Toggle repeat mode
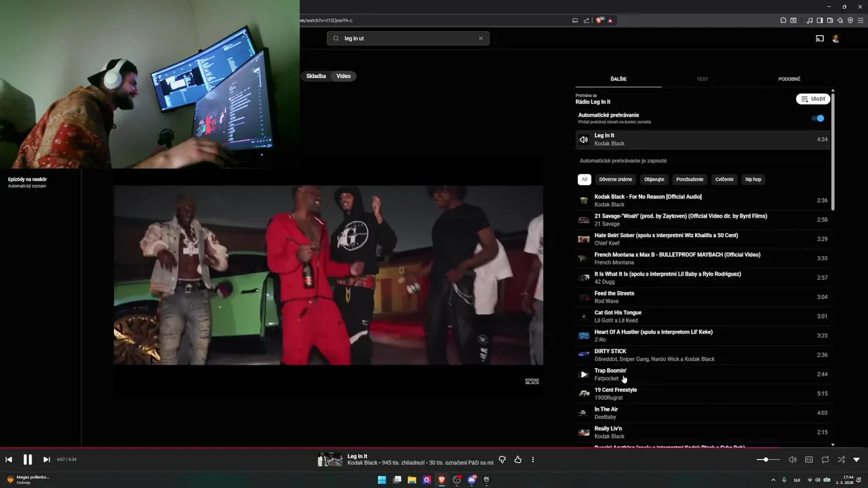This screenshot has height=488, width=868. click(825, 460)
